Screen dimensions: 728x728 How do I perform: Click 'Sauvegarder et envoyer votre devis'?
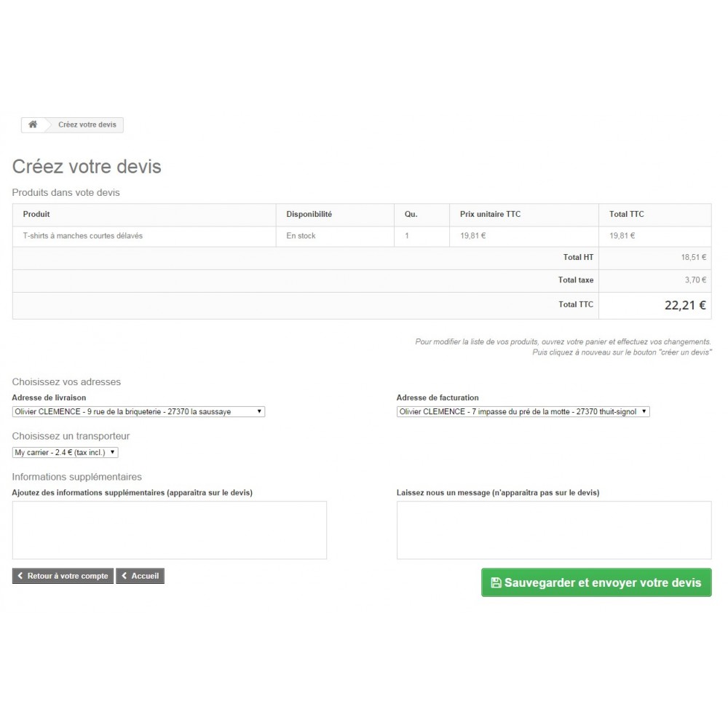click(x=596, y=582)
